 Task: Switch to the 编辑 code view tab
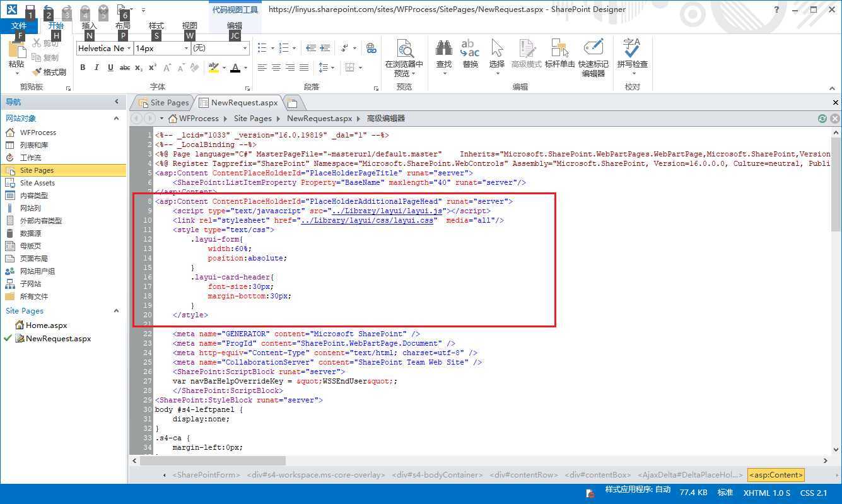(235, 26)
